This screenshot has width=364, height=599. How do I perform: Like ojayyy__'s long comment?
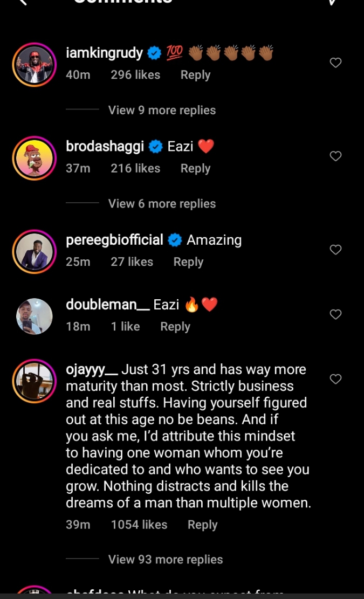coord(335,379)
